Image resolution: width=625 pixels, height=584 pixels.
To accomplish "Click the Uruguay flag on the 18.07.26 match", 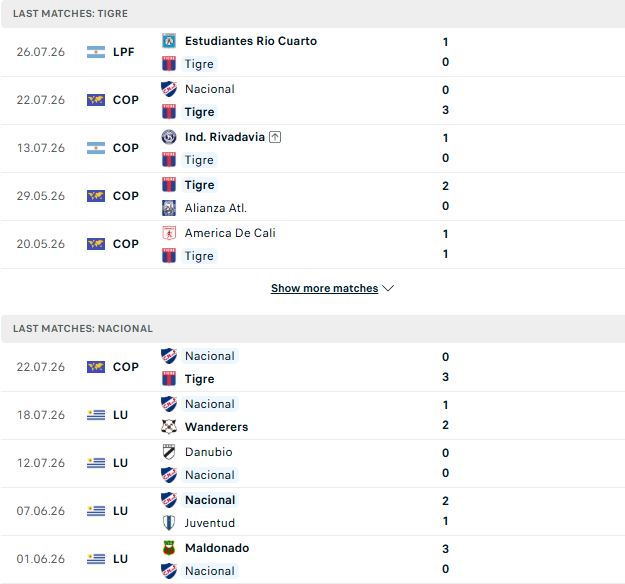I will pos(96,415).
